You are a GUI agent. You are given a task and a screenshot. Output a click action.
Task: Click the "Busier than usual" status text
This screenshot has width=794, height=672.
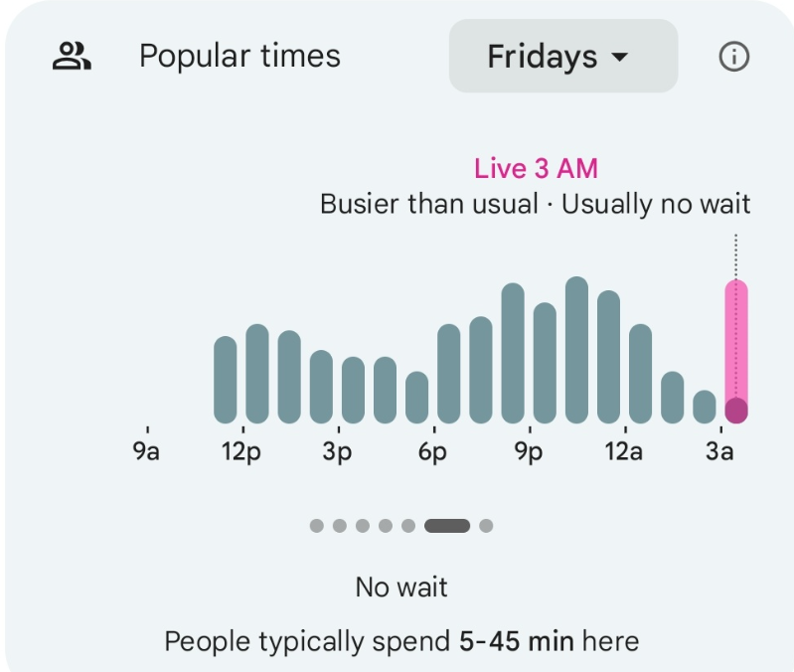click(x=428, y=205)
